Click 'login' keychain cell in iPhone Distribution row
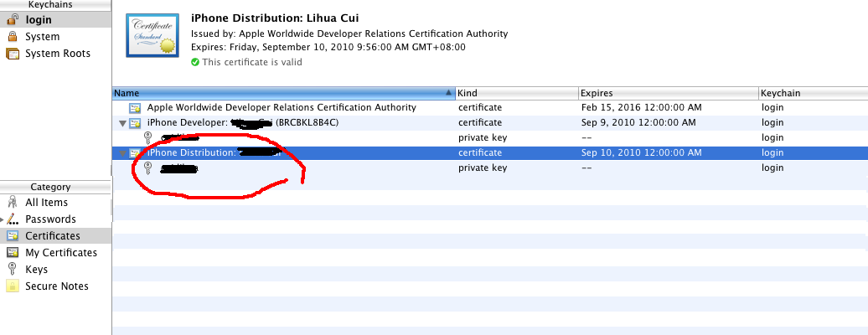Viewport: 868px width, 335px height. (x=772, y=152)
